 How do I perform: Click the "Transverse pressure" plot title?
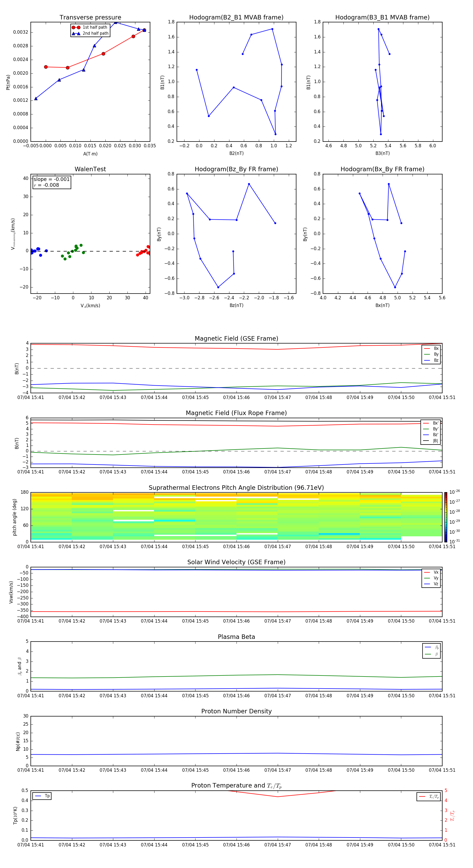(90, 18)
